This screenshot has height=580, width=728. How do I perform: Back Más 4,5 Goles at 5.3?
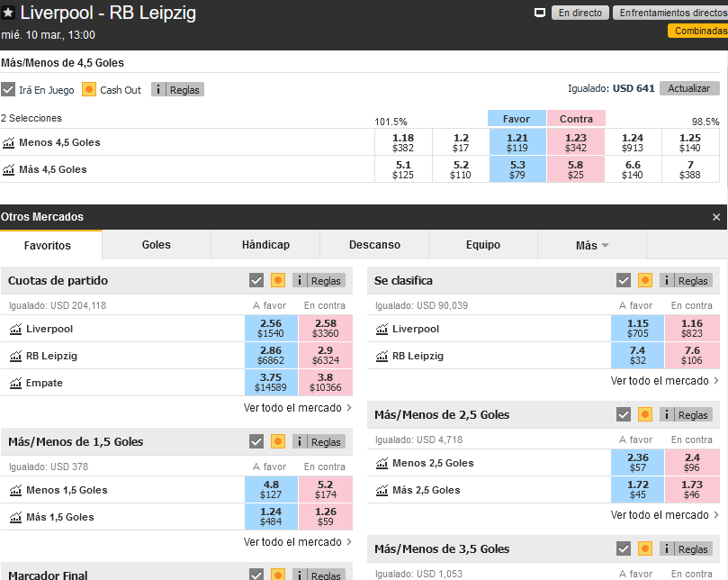[x=517, y=169]
